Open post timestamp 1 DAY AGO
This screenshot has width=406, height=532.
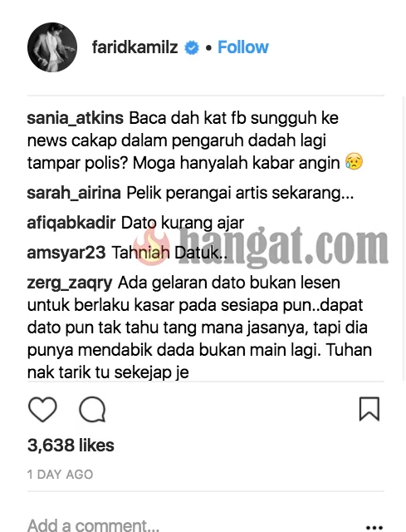pos(60,475)
